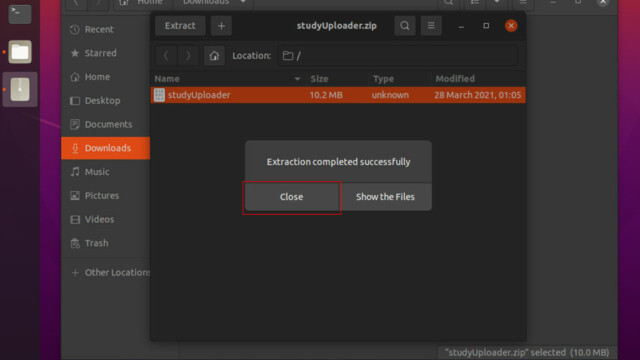The height and width of the screenshot is (360, 640).
Task: Open Trash in Files sidebar
Action: (106, 243)
